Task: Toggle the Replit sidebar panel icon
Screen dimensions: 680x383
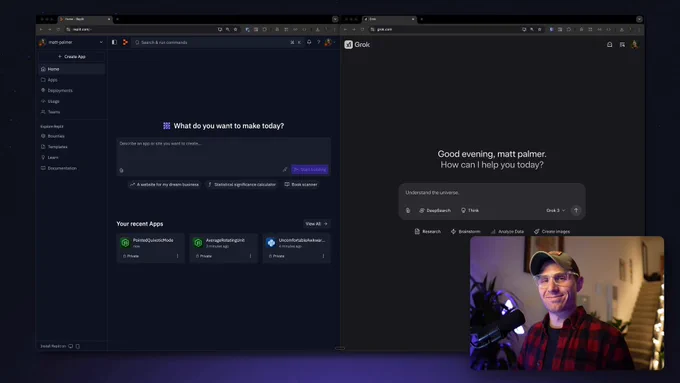Action: click(114, 42)
